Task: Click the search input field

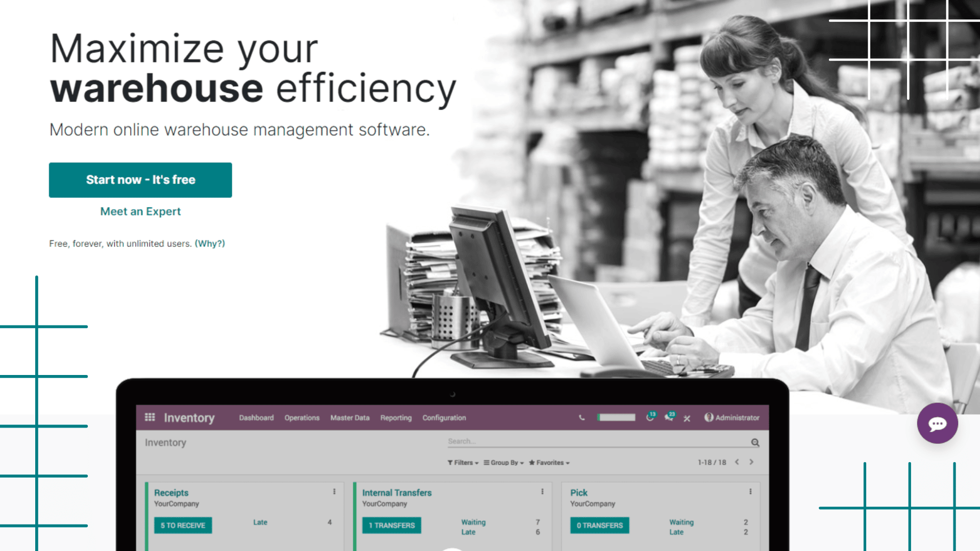Action: pyautogui.click(x=596, y=441)
